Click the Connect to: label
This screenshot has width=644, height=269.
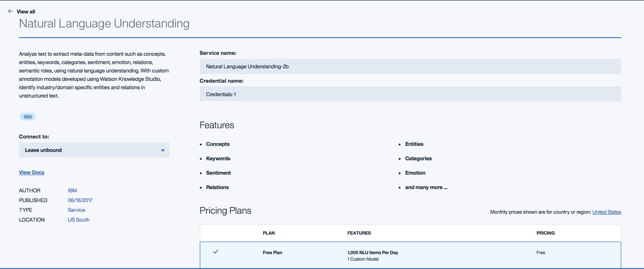point(34,137)
